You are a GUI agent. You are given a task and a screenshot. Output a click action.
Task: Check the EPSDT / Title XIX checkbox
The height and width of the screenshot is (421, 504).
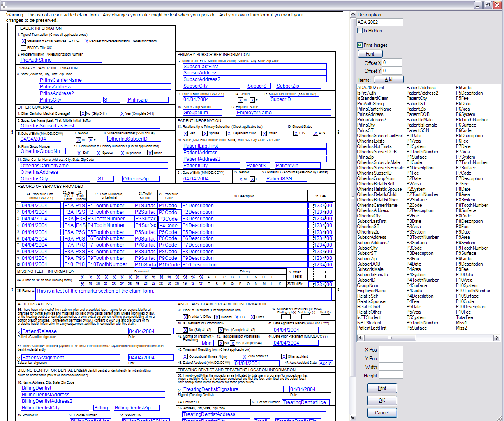pyautogui.click(x=23, y=47)
